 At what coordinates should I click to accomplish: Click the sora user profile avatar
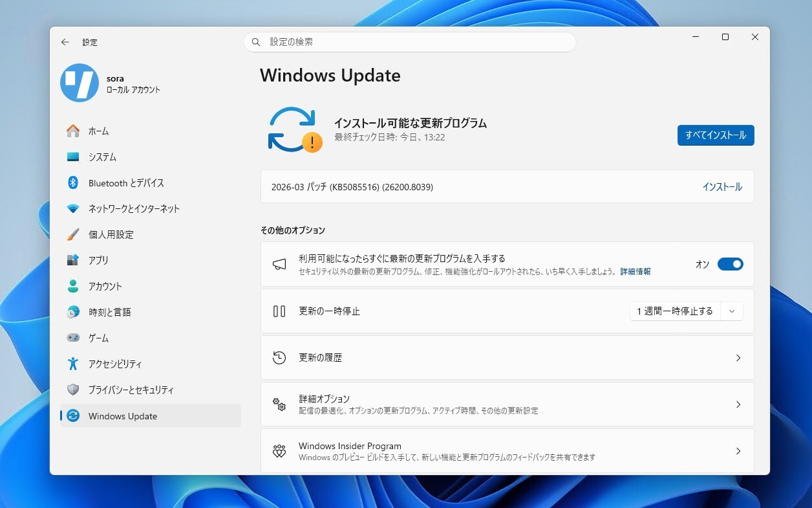[80, 83]
